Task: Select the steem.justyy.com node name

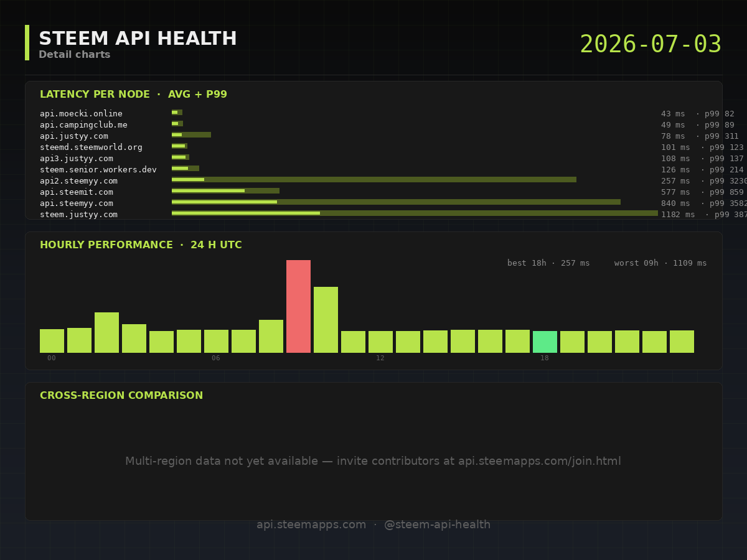Action: (x=78, y=215)
